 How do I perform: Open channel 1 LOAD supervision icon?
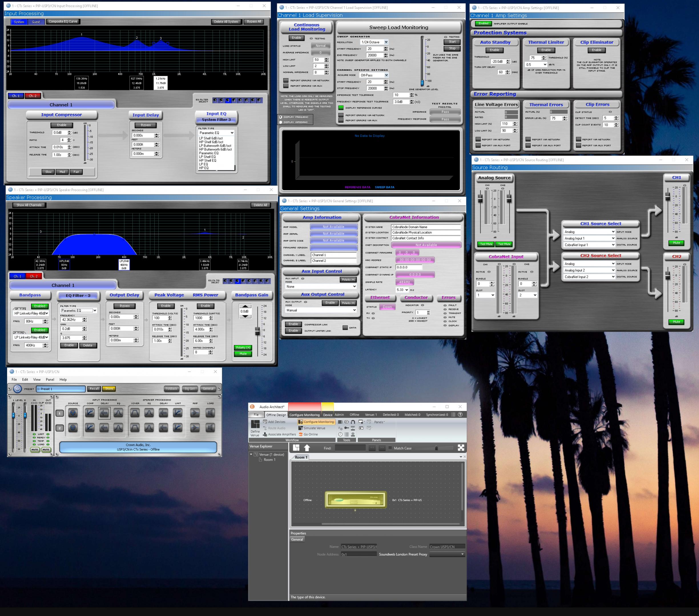pos(210,413)
